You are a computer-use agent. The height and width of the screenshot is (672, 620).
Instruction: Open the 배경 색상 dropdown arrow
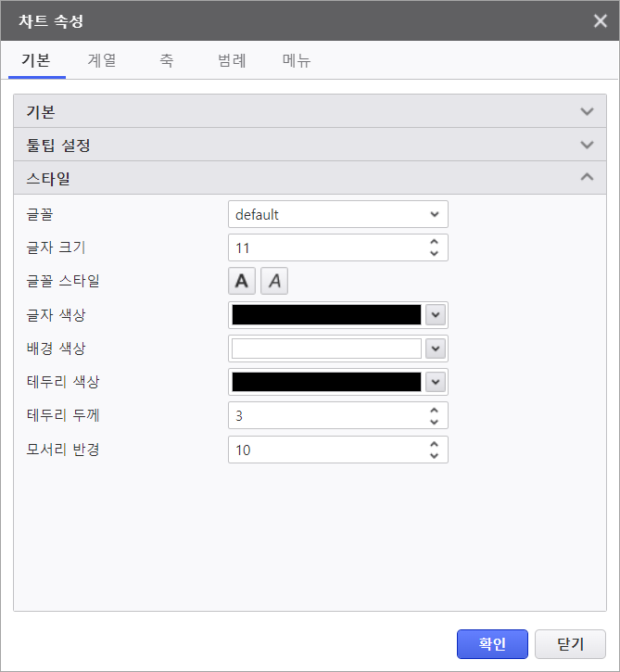436,349
